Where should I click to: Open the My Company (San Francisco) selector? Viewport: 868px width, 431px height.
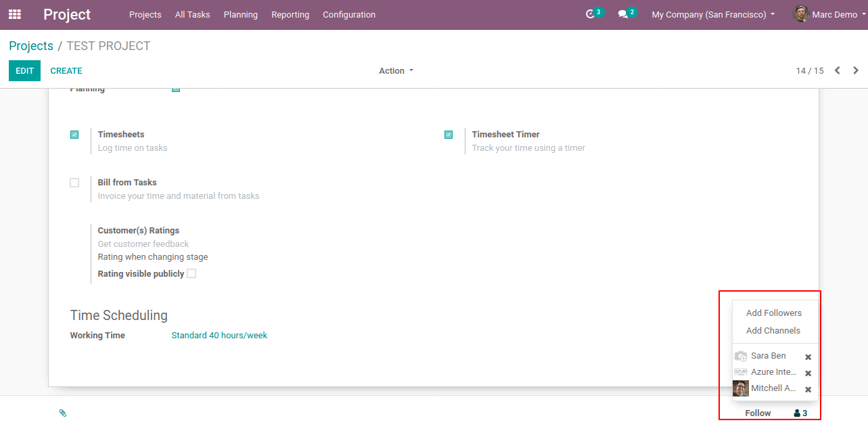[x=713, y=14]
